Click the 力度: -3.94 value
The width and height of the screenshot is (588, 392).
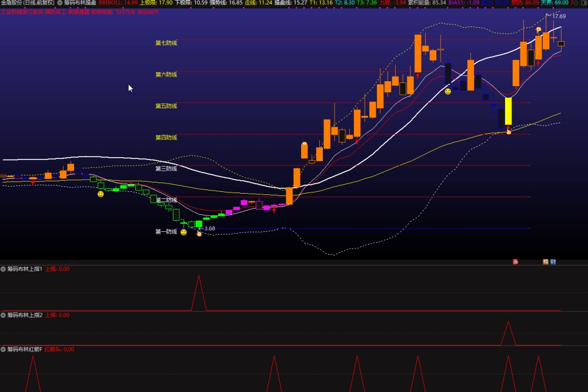tap(392, 2)
